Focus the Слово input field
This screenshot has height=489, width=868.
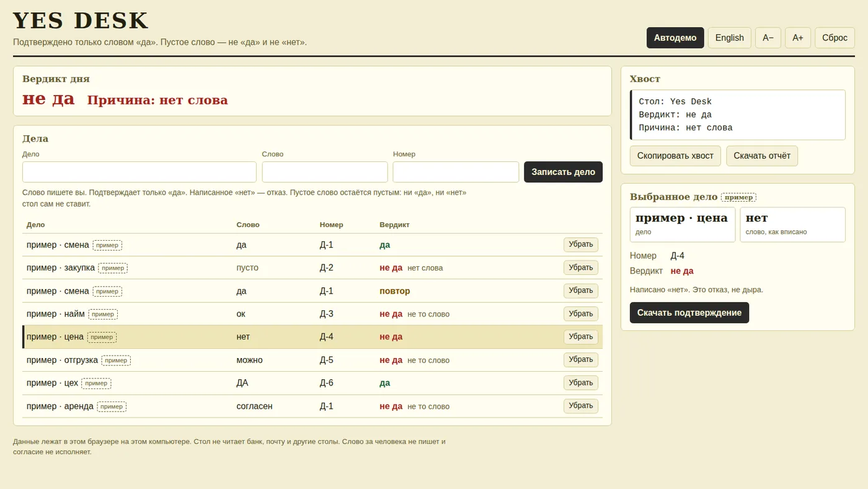(325, 172)
